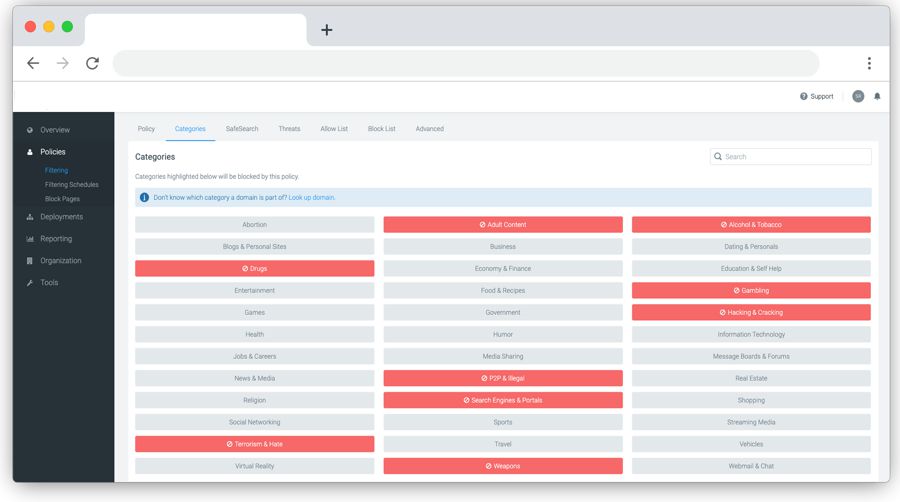900x502 pixels.
Task: Click the info icon in the blue banner
Action: click(x=144, y=197)
